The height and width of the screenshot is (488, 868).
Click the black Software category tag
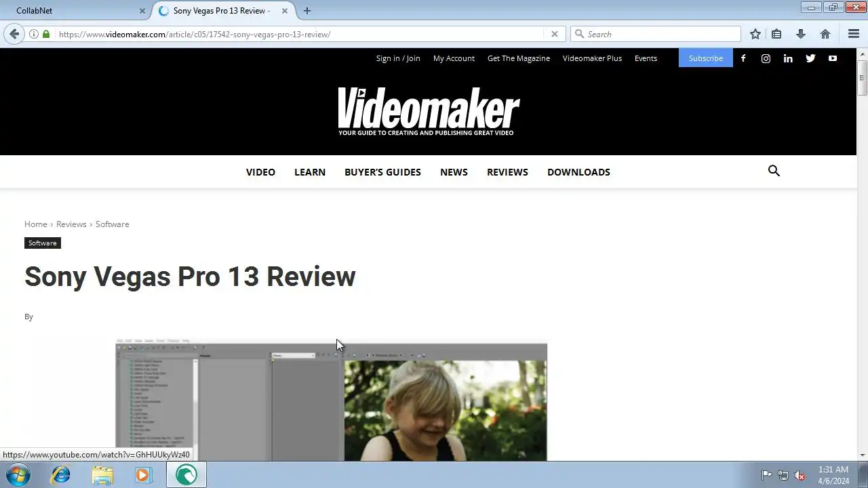[x=43, y=243]
